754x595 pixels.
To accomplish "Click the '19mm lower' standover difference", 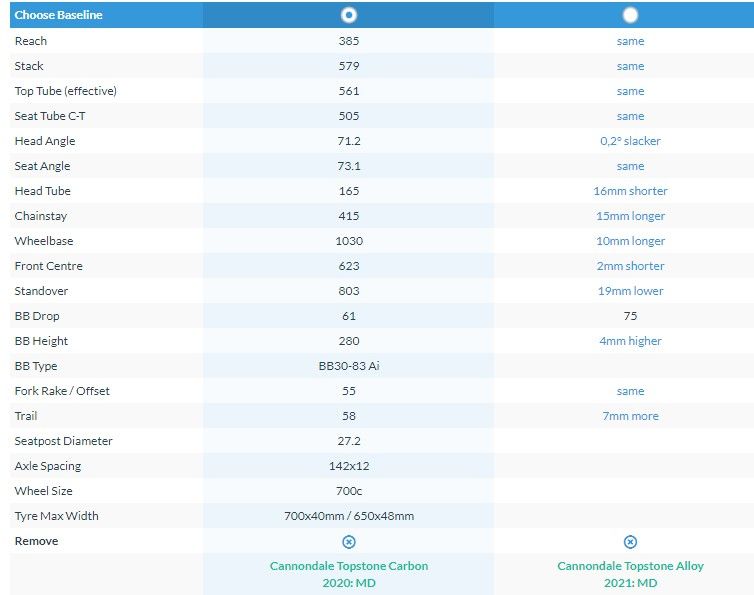I will coord(630,291).
